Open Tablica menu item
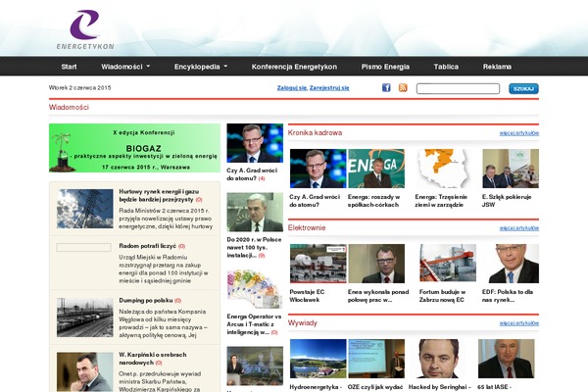Screen dimensions: 588x392 [446, 67]
